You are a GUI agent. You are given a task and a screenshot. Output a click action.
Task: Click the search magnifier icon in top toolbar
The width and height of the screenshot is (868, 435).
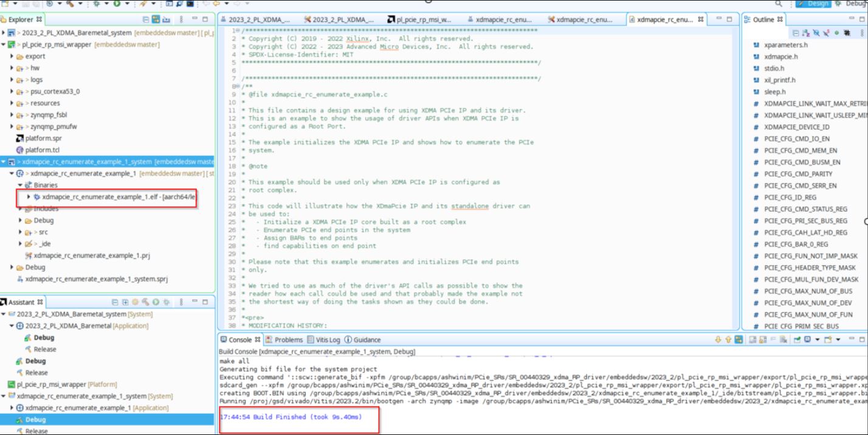(x=779, y=4)
